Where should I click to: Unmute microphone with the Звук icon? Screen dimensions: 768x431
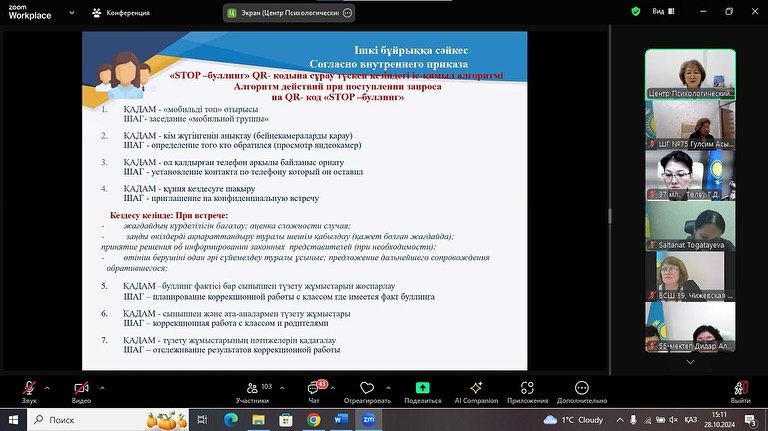[29, 388]
